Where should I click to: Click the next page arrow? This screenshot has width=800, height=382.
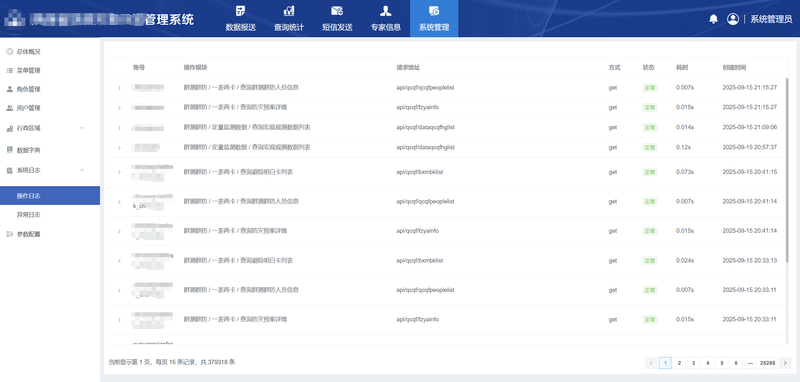(x=785, y=363)
